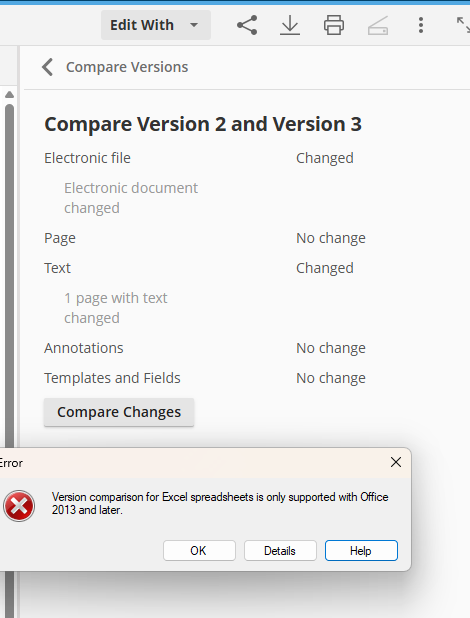
Task: Click the scrollbar up arrow
Action: pyautogui.click(x=9, y=95)
